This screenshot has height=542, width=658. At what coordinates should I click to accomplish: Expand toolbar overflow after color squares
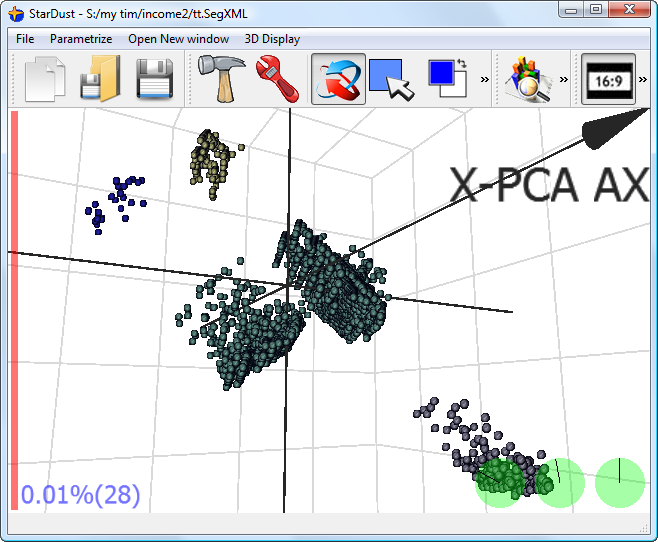485,79
